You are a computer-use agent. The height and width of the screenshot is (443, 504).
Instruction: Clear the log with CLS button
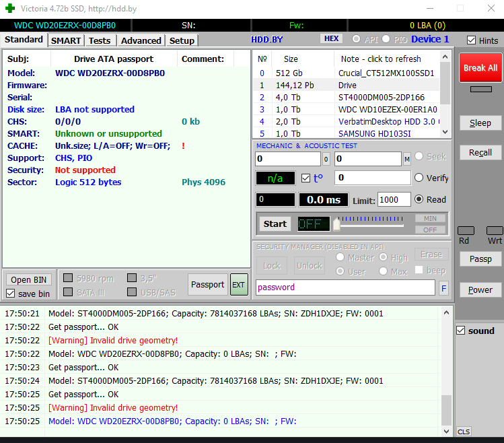tap(464, 432)
